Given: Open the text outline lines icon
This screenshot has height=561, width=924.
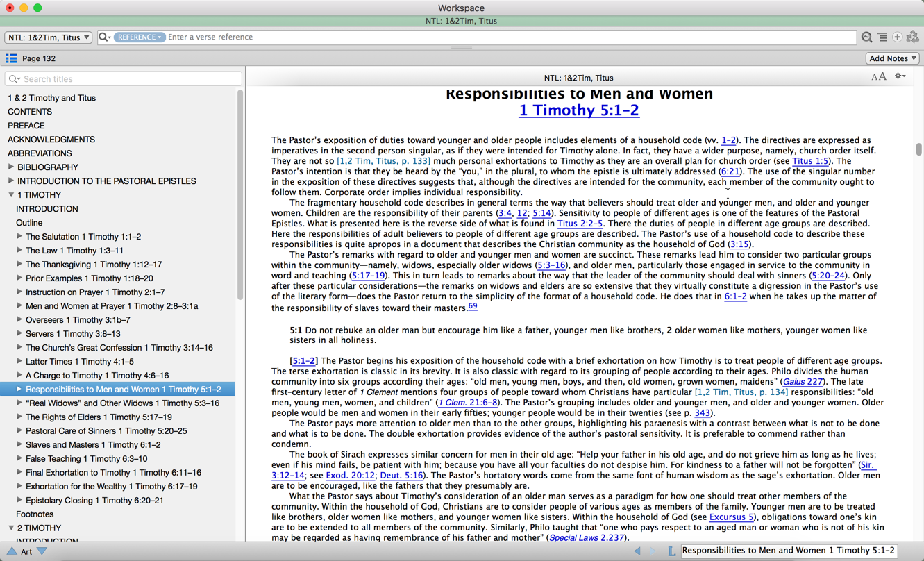Looking at the screenshot, I should pyautogui.click(x=882, y=37).
